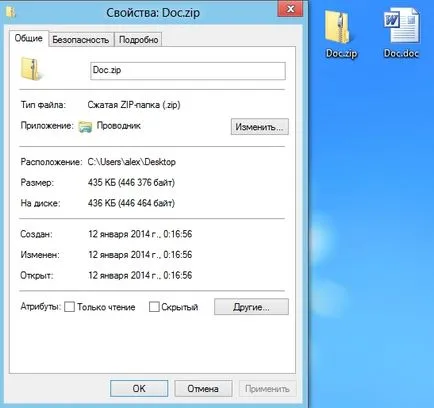Confirm with the OK button
Viewport: 434px width, 408px height.
139,389
